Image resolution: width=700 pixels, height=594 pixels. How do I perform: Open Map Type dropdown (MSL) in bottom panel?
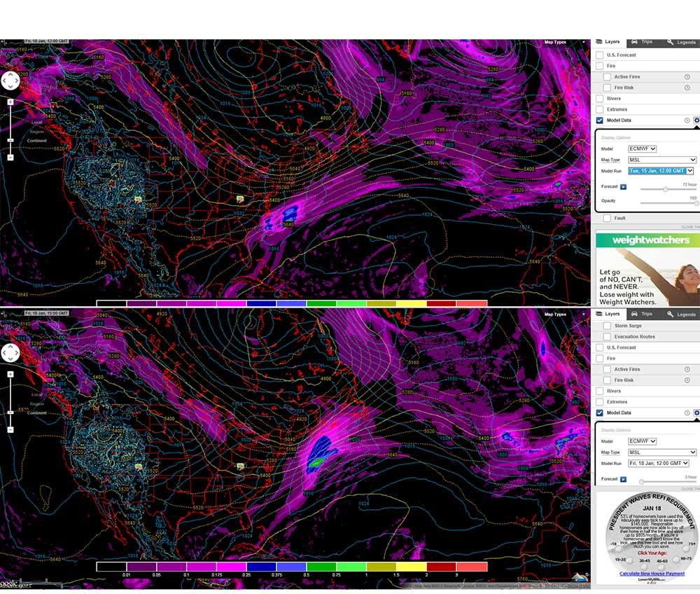tap(662, 453)
